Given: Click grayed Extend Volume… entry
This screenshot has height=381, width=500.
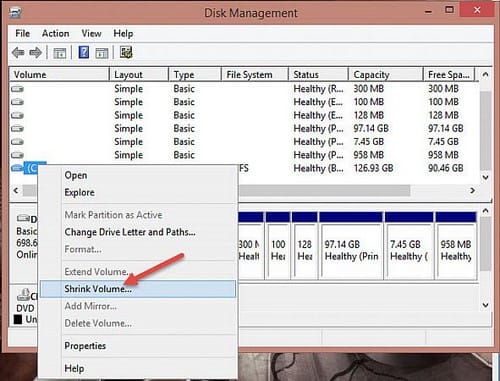Looking at the screenshot, I should (138, 272).
